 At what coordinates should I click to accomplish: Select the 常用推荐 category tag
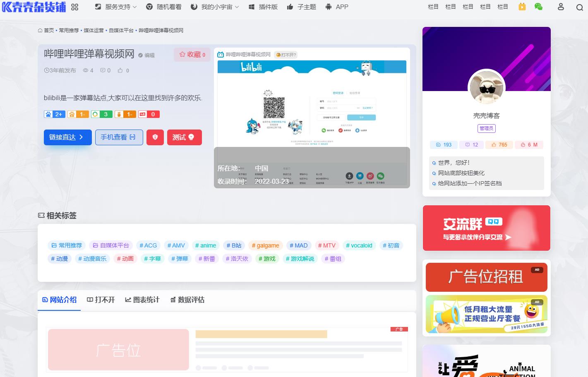coord(67,245)
